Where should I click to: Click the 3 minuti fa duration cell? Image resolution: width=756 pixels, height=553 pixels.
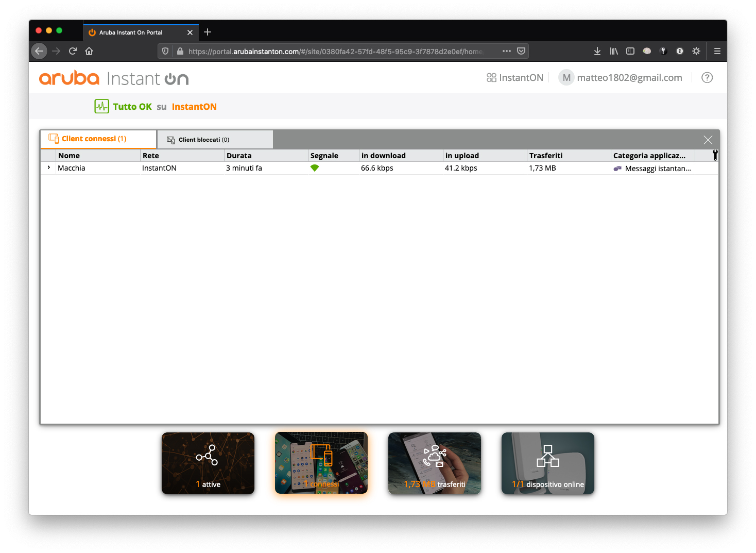pos(244,168)
